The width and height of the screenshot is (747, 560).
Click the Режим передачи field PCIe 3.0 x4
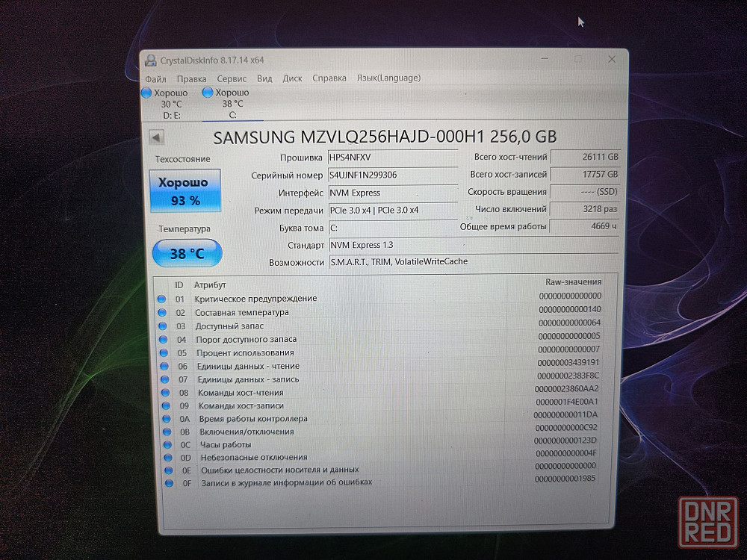coord(393,210)
